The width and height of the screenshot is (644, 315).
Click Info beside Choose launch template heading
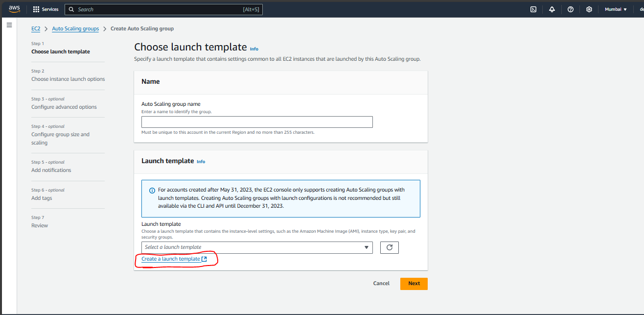[x=254, y=49]
